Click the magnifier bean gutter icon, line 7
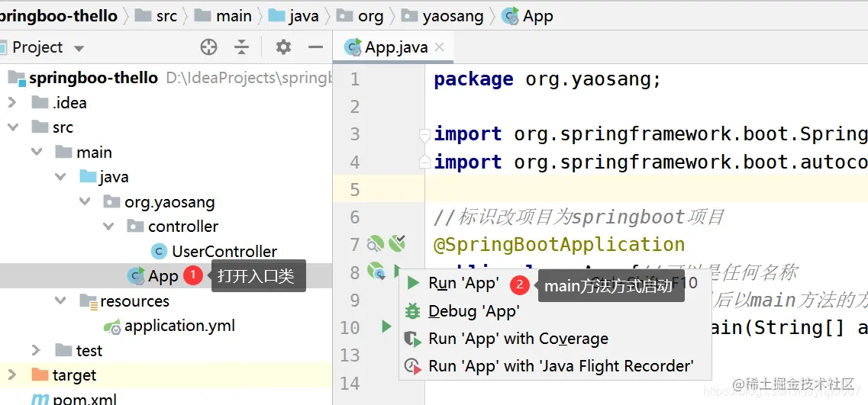868x405 pixels. click(x=376, y=243)
